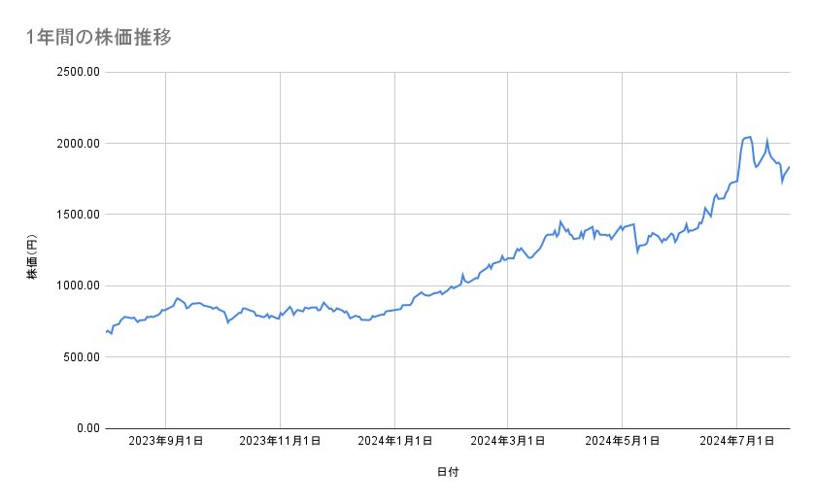Select the 2024年7月1日 date label
Viewport: 815px width, 504px height.
[735, 441]
